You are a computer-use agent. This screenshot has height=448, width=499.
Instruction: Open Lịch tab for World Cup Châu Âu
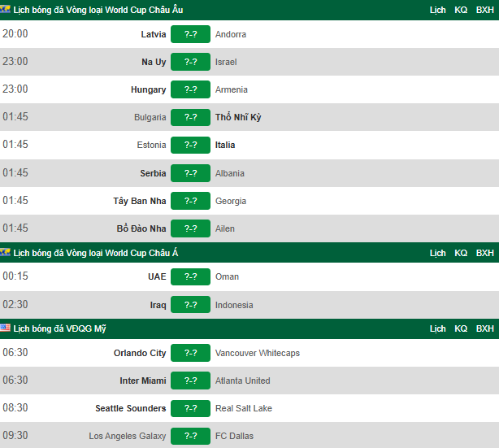[x=438, y=10]
